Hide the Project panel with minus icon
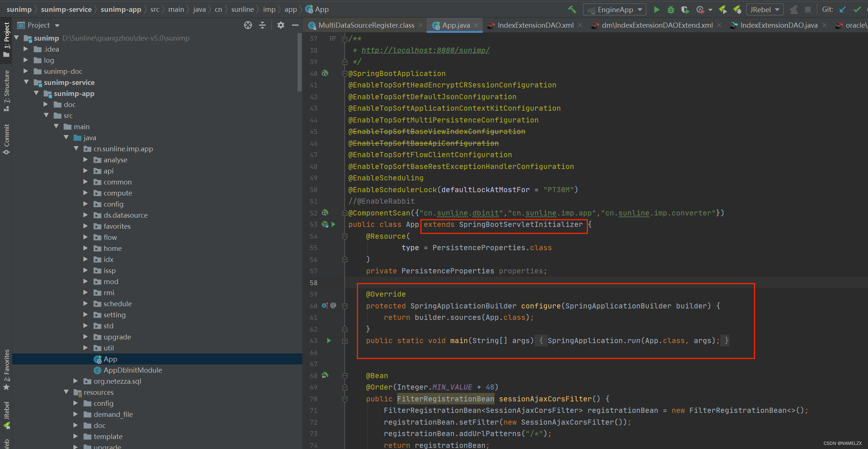868x449 pixels. [x=295, y=25]
